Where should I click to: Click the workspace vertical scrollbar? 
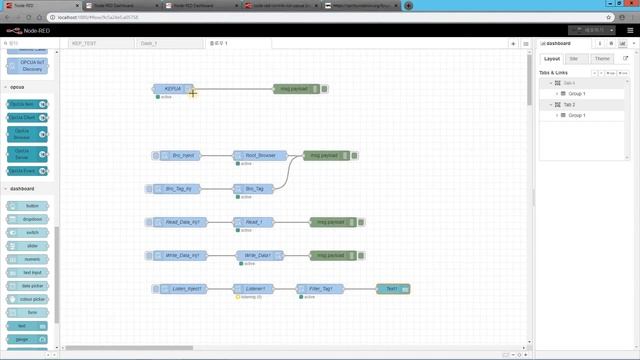tap(529, 80)
